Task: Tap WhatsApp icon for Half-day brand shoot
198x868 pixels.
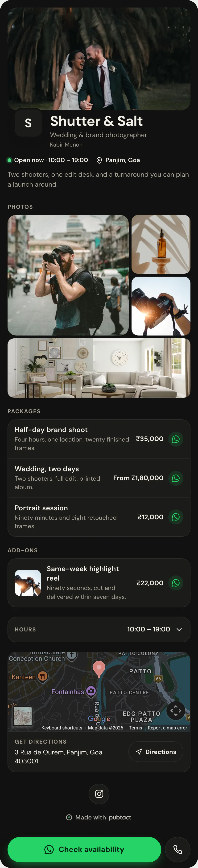Action: pos(176,439)
